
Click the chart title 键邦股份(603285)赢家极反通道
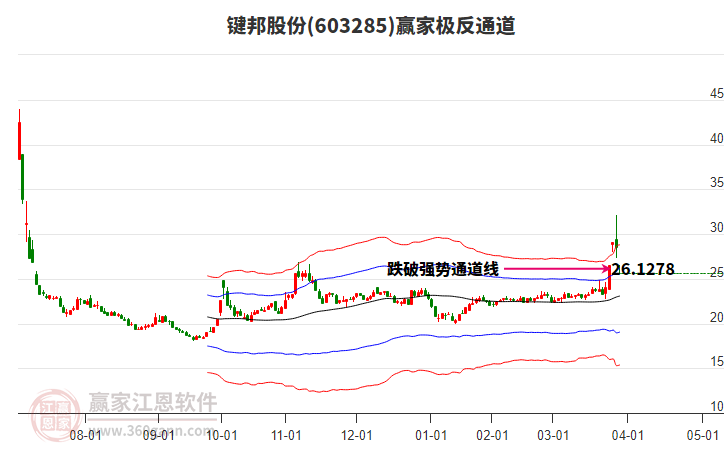[x=371, y=25]
